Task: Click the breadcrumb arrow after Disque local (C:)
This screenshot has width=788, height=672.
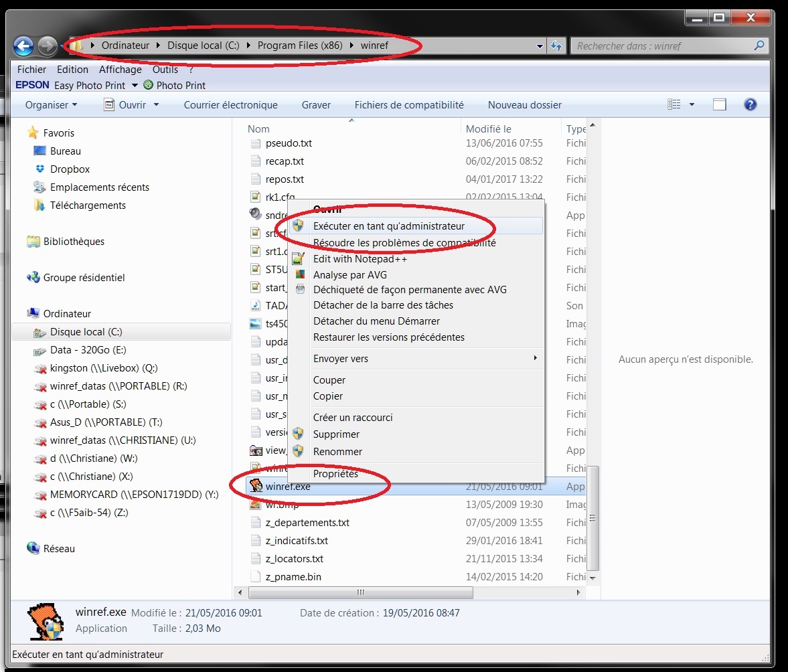Action: [248, 46]
